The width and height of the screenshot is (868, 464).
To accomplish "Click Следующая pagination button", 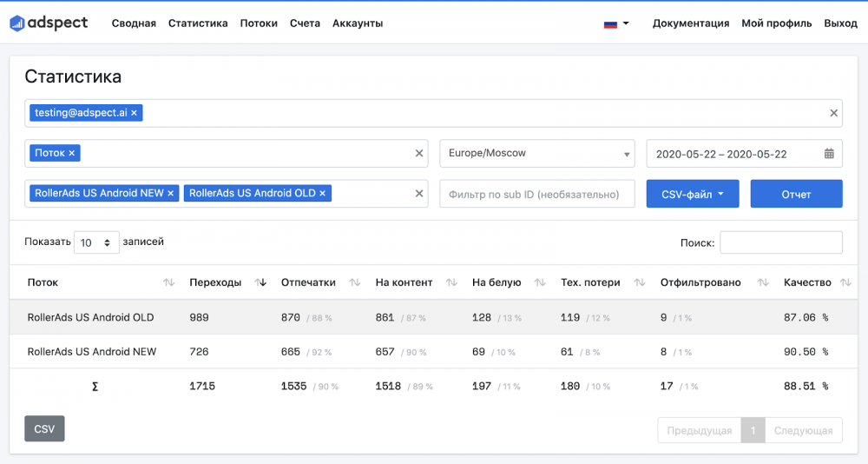I will [803, 430].
